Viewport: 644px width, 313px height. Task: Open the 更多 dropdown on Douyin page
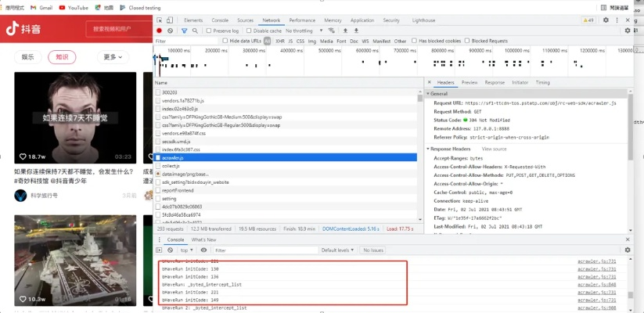pyautogui.click(x=114, y=57)
